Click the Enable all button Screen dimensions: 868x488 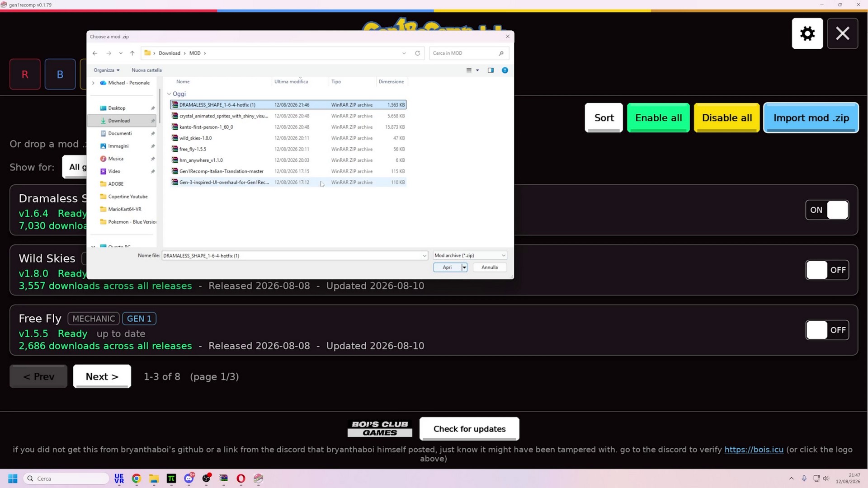(658, 118)
